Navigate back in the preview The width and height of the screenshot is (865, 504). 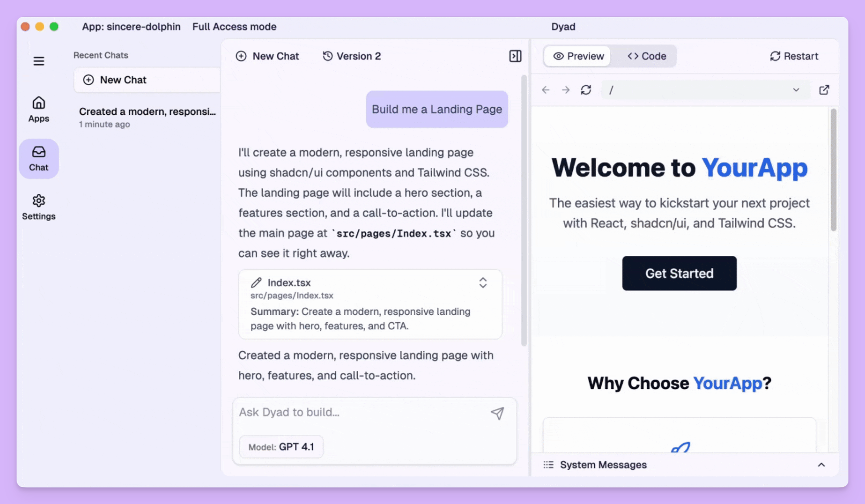(546, 90)
